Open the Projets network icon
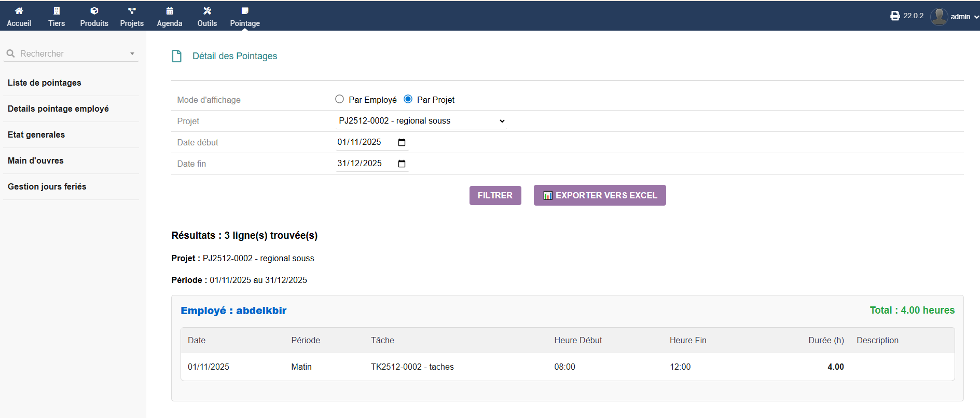The height and width of the screenshot is (418, 980). tap(132, 11)
